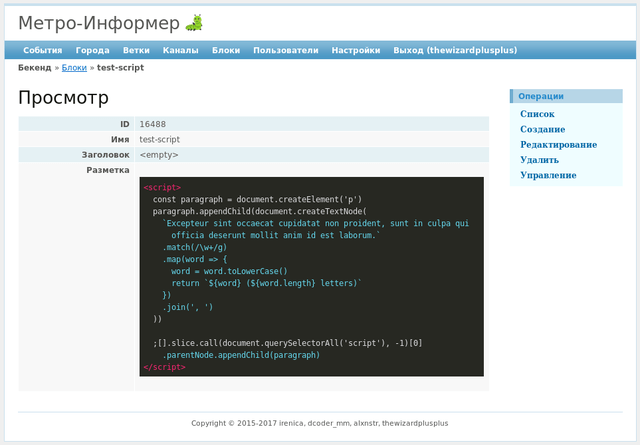Click the querySelectorAll('script') code line
Image resolution: width=640 pixels, height=445 pixels.
point(288,343)
